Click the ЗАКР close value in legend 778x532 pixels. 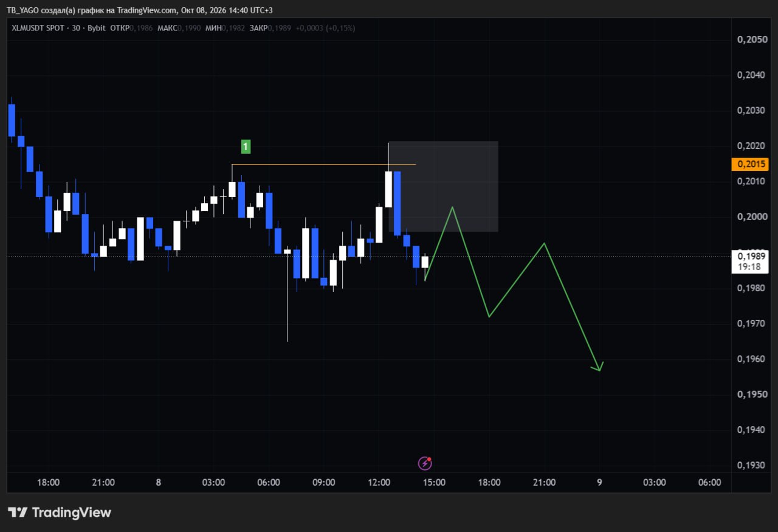coord(279,28)
